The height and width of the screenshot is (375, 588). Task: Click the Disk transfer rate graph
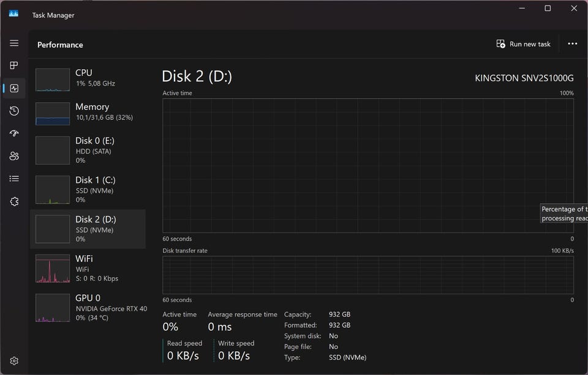367,275
